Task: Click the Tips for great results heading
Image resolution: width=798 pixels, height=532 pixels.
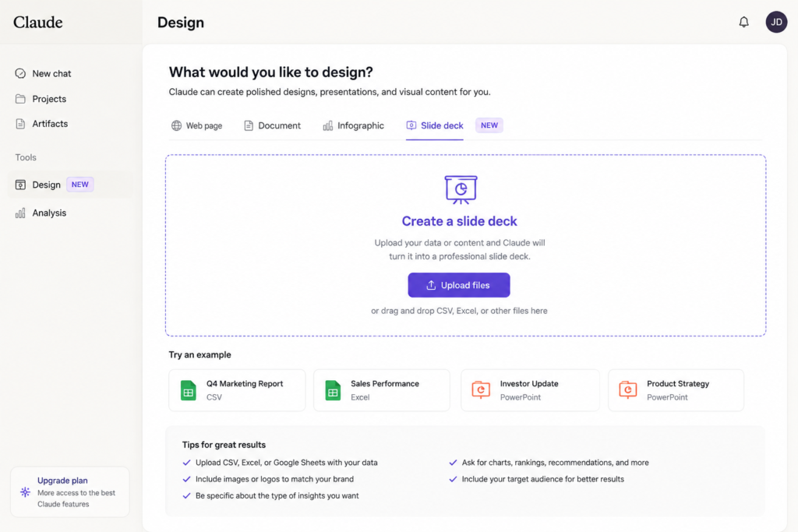Action: (224, 445)
